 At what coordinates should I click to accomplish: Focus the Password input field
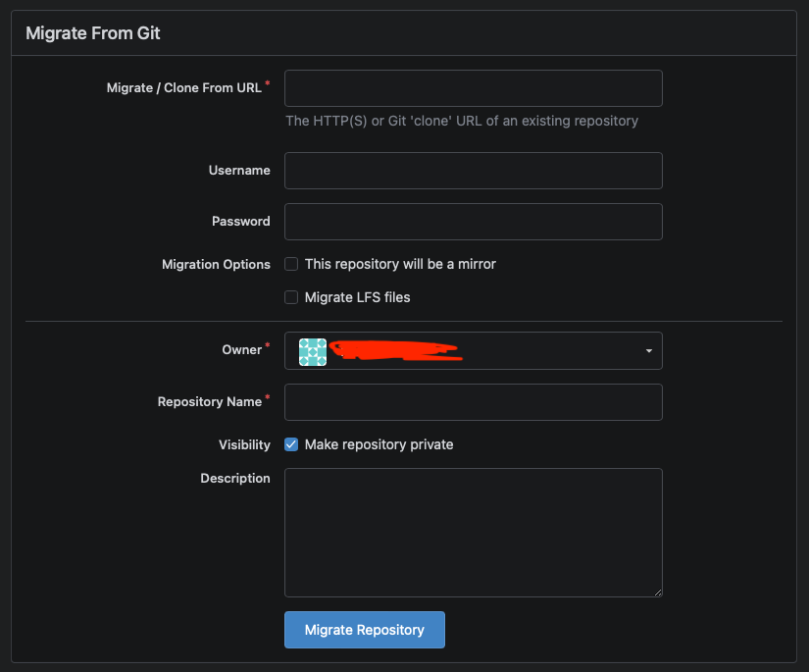473,222
